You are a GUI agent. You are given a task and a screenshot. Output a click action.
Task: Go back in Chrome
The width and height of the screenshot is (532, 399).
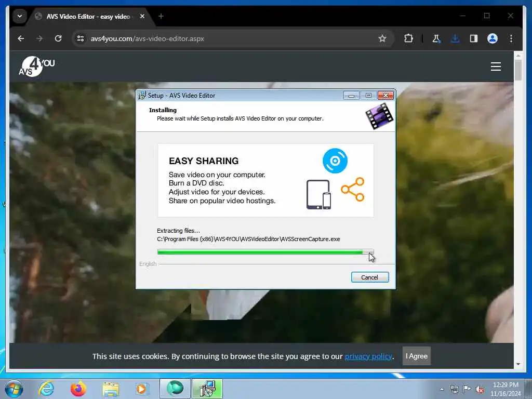pyautogui.click(x=21, y=38)
